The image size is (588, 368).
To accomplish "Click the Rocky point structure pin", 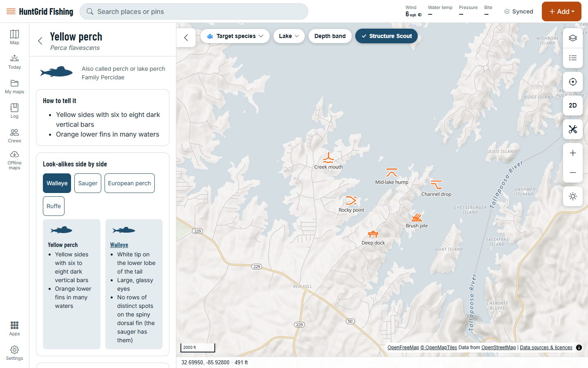I will [351, 200].
